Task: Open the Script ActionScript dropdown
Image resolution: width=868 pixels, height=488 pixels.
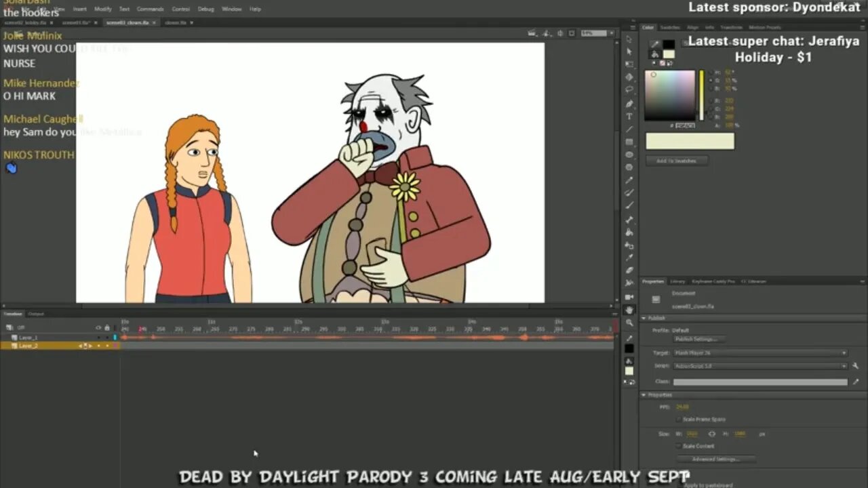Action: (760, 366)
